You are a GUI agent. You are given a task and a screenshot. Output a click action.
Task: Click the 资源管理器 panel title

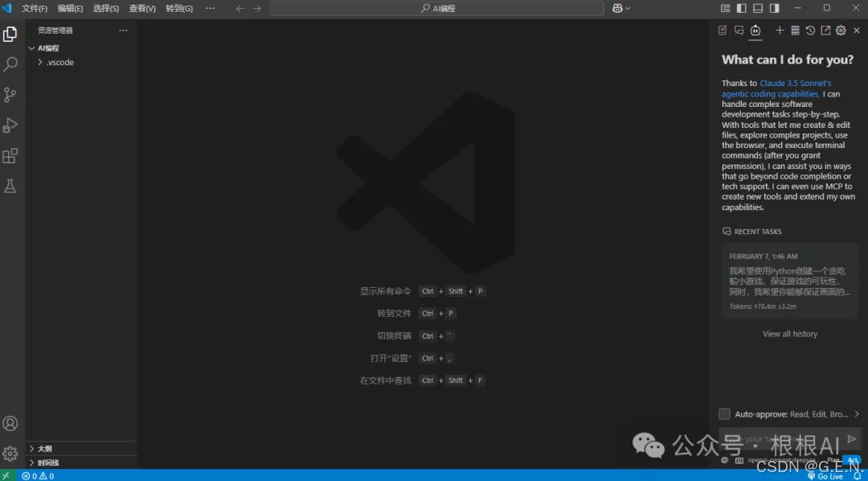[55, 31]
